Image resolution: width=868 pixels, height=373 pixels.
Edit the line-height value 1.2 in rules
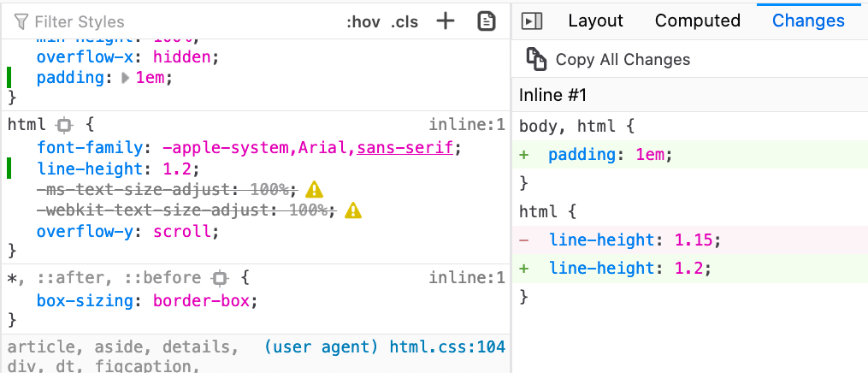click(177, 169)
